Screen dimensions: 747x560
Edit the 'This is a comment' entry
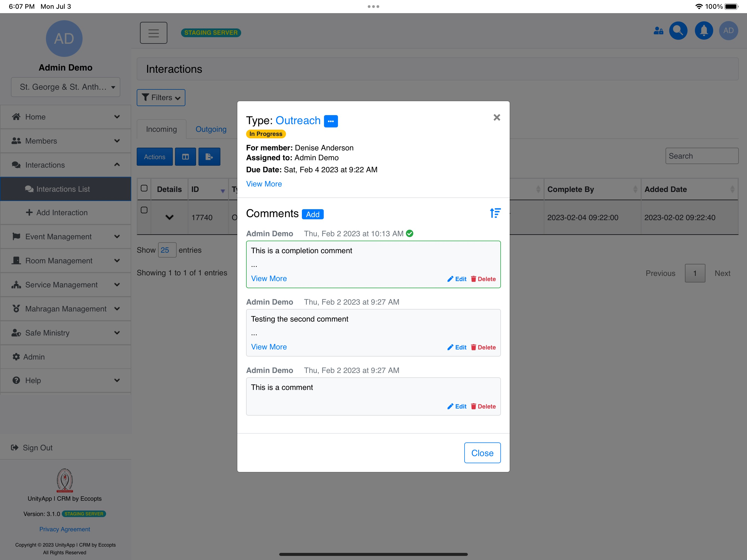[457, 406]
